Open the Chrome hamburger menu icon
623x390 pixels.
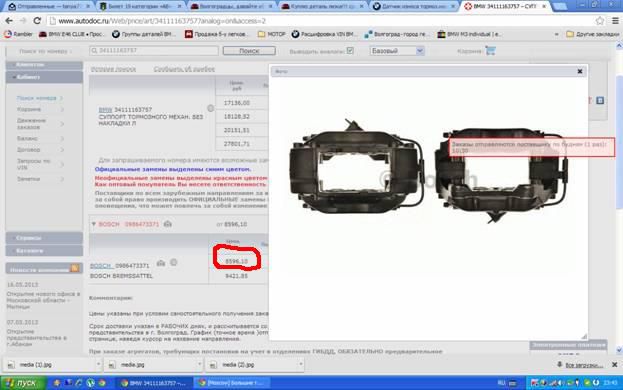(615, 21)
